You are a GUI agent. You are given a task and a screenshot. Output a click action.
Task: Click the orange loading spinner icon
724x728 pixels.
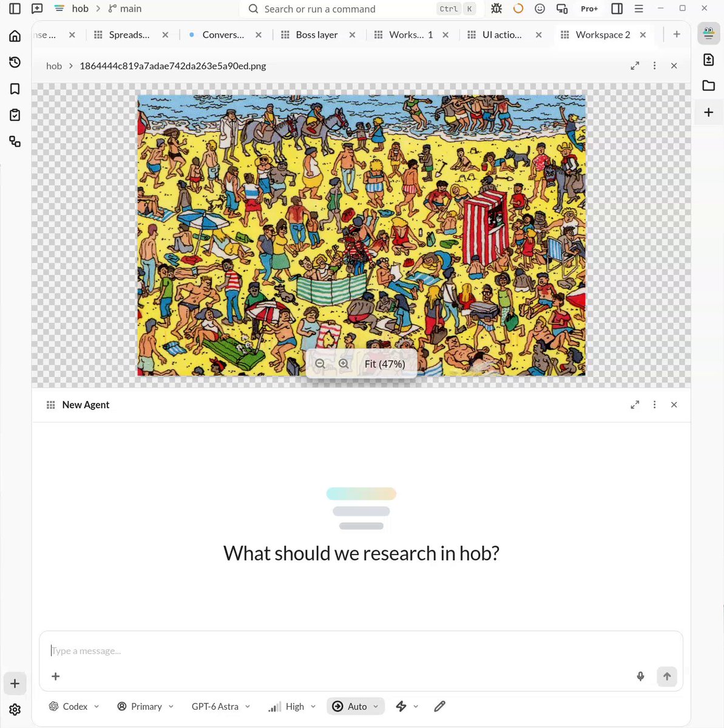pos(518,8)
